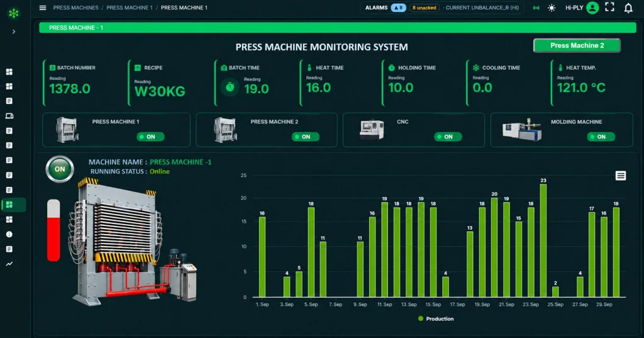The width and height of the screenshot is (644, 338).
Task: Click the Hi-PLY username text
Action: pos(574,8)
